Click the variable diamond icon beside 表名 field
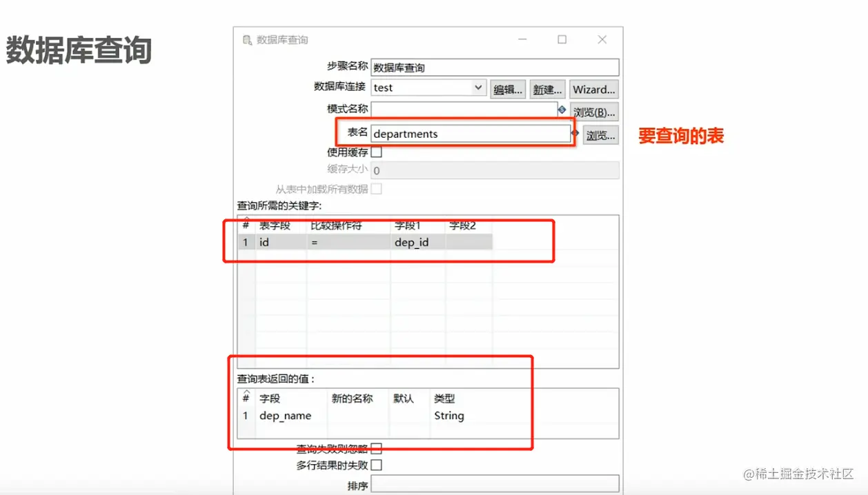868x495 pixels. (x=575, y=133)
